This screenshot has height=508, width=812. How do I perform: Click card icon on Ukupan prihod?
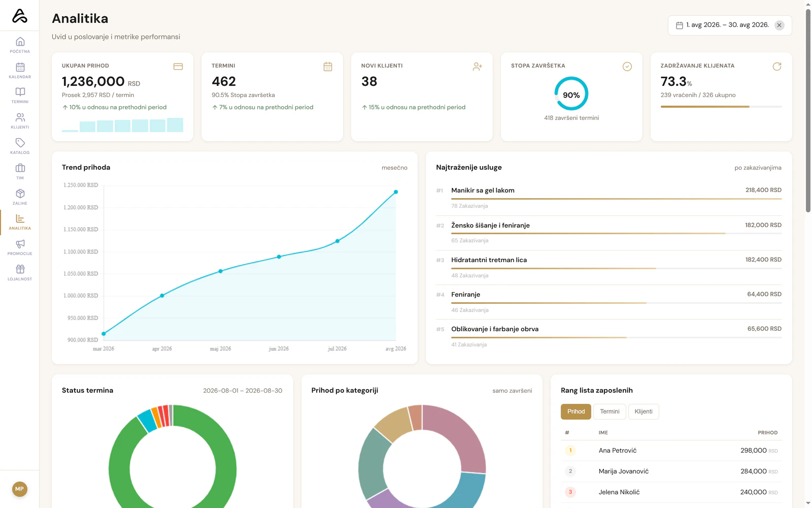tap(178, 67)
